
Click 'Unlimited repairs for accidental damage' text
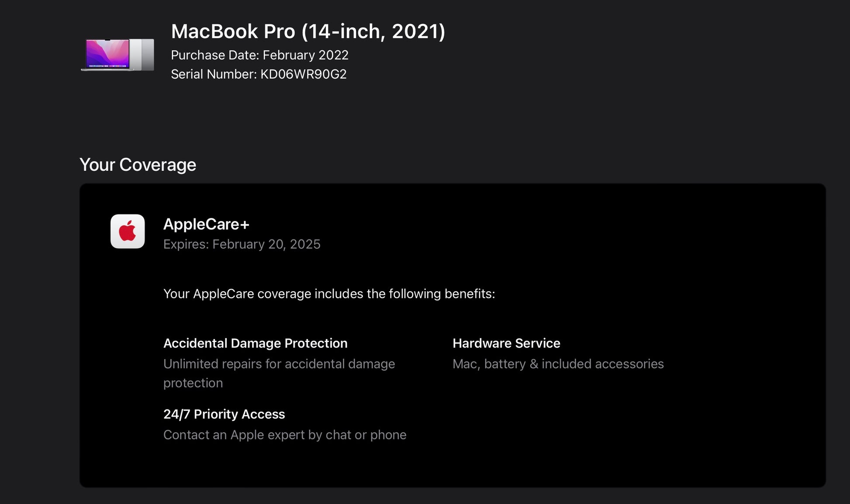pos(279,364)
